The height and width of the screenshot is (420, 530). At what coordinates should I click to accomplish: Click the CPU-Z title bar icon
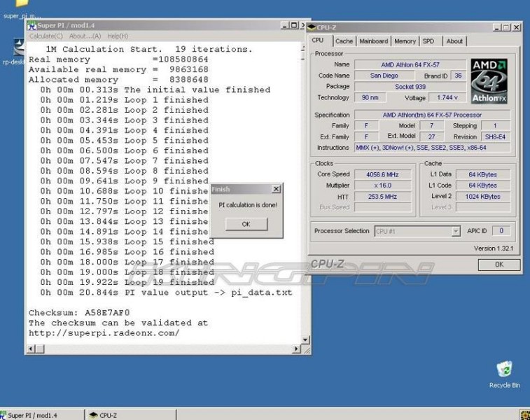pyautogui.click(x=312, y=27)
